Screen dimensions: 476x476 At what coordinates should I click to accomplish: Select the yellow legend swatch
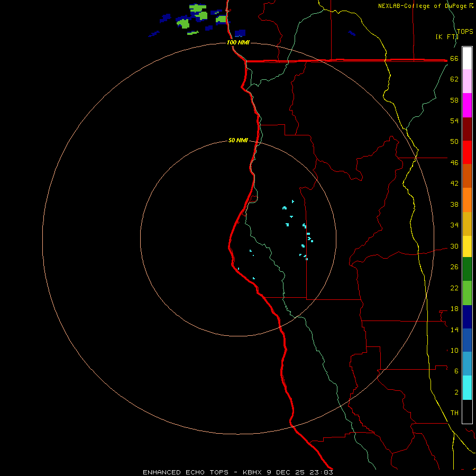click(x=467, y=246)
